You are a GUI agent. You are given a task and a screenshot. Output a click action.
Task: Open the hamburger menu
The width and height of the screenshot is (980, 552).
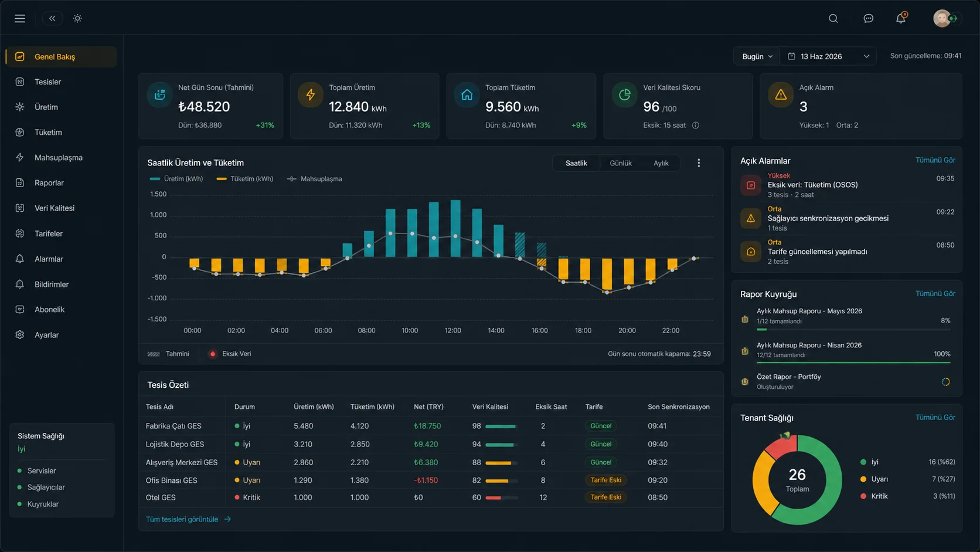[20, 19]
